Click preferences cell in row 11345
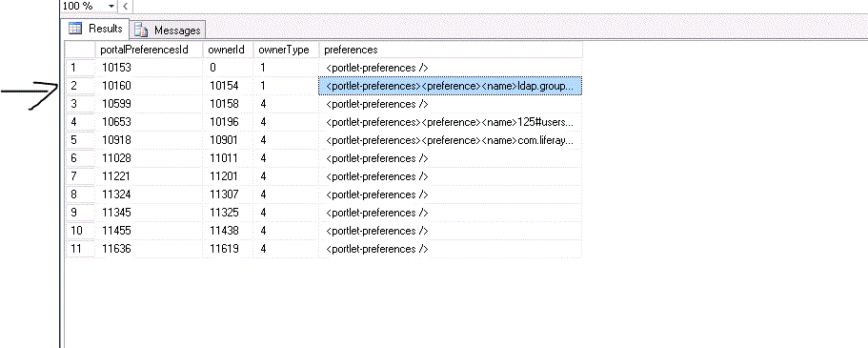 451,213
